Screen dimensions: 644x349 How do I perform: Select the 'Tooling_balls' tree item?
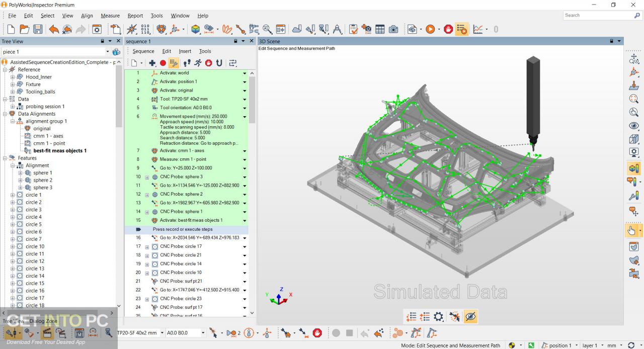(x=40, y=92)
